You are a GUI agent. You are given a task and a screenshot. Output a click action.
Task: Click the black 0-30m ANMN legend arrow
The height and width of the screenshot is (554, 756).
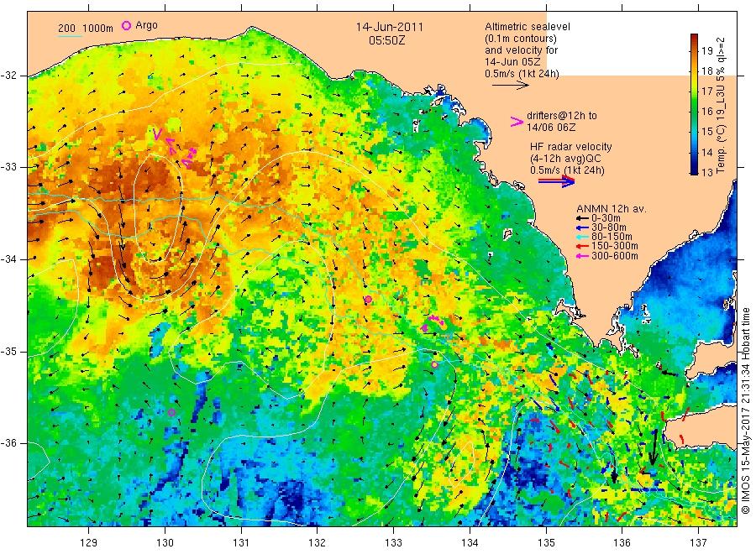tap(582, 218)
